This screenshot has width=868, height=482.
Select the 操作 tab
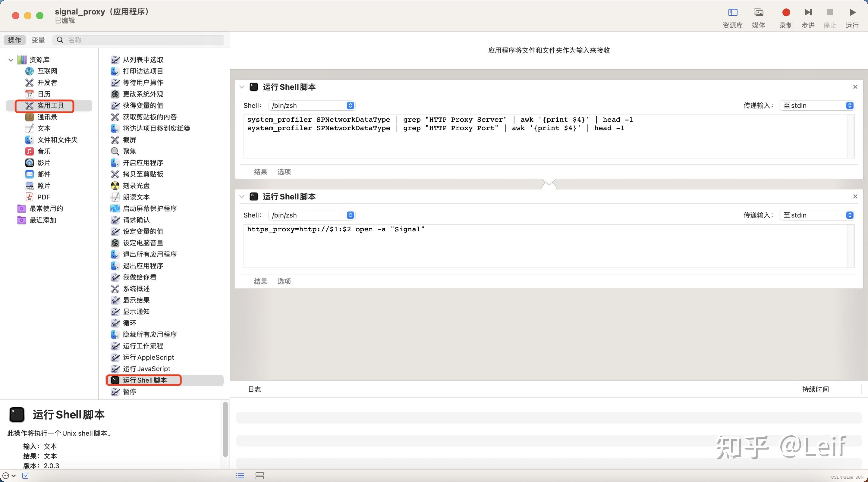click(14, 40)
